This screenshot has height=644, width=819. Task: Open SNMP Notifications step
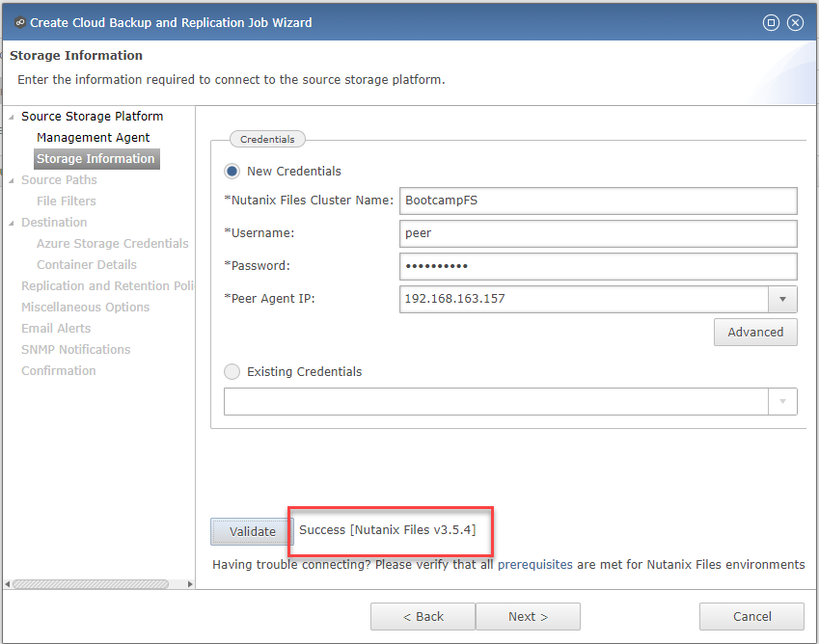pos(76,349)
